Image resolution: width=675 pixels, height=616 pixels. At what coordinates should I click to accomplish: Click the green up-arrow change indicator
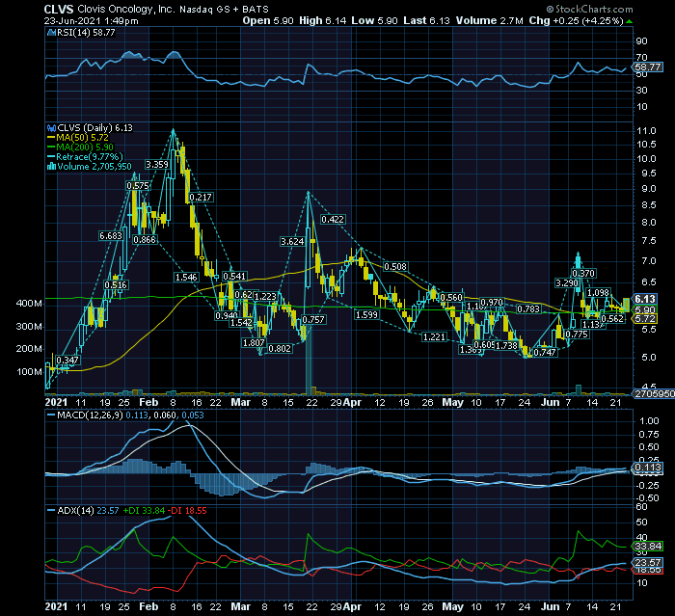pyautogui.click(x=629, y=21)
